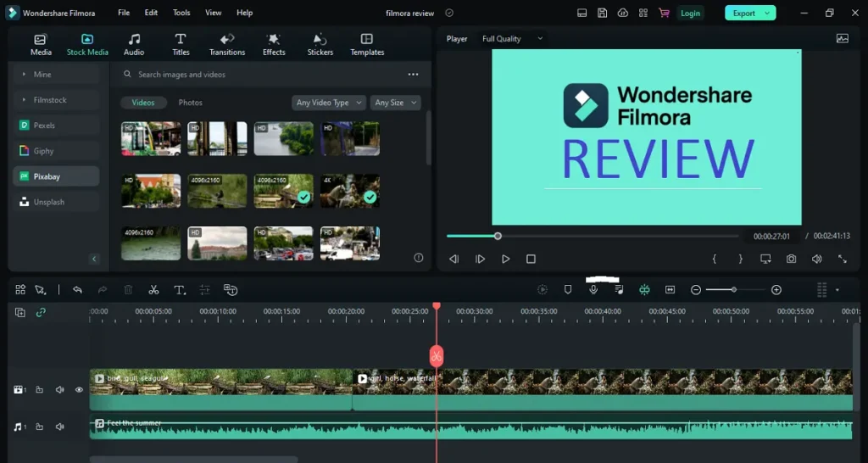Open the three-dot more options menu

(x=413, y=75)
